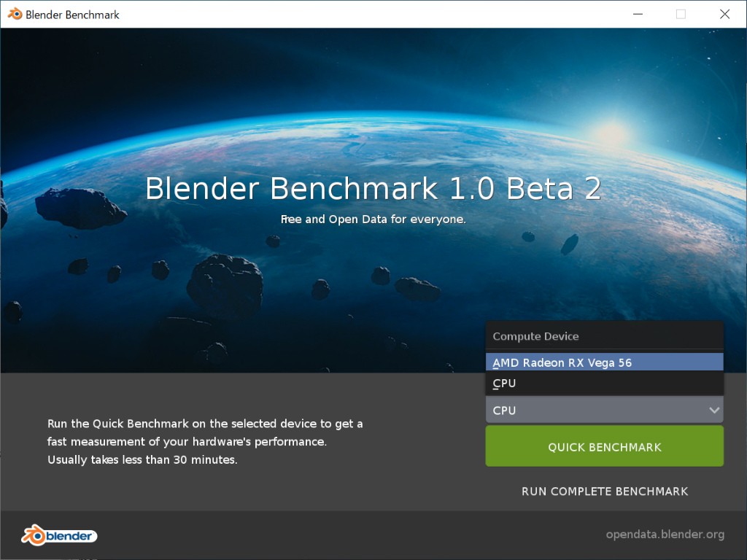Click the bright sun in the background image
Viewport: 747px width, 560px height.
coord(611,131)
